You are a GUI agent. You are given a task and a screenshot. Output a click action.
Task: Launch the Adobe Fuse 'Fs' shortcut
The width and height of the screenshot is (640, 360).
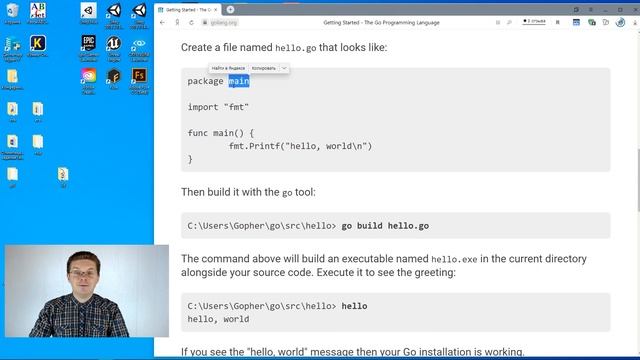click(139, 81)
